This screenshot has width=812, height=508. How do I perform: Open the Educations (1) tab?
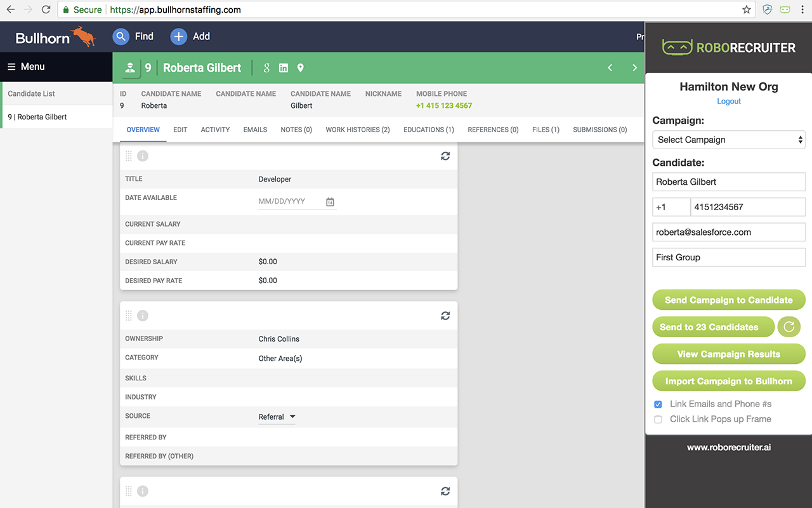click(429, 130)
